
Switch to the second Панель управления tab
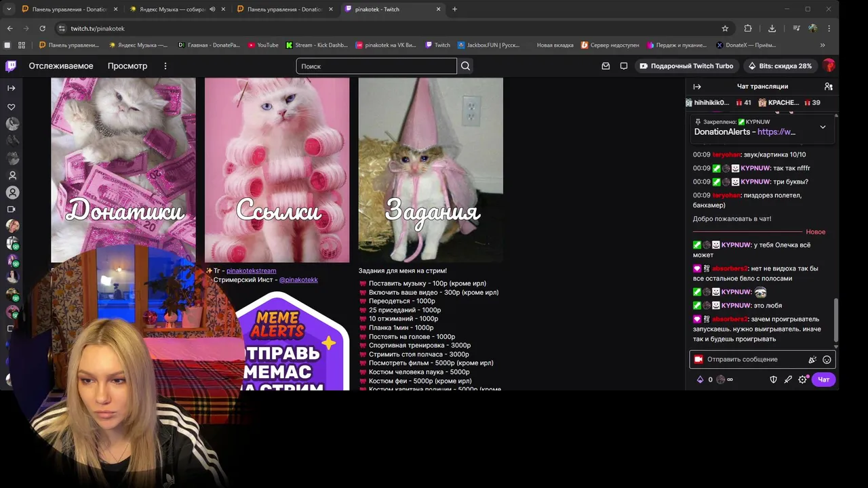coord(285,9)
